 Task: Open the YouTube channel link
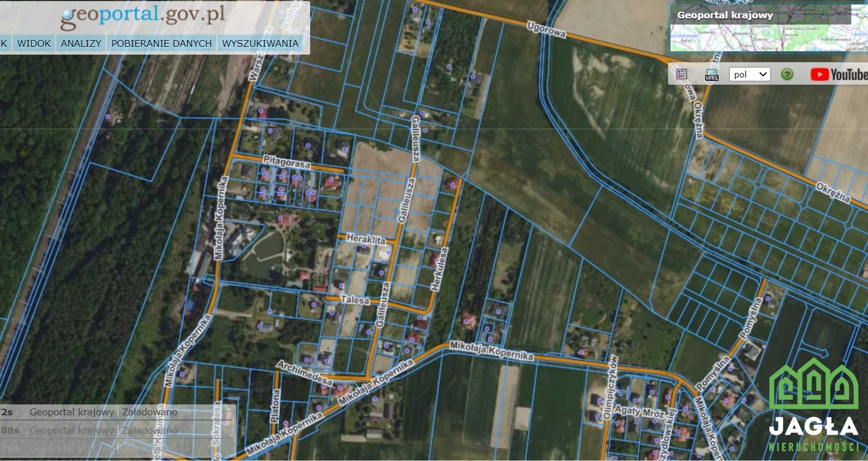(839, 74)
